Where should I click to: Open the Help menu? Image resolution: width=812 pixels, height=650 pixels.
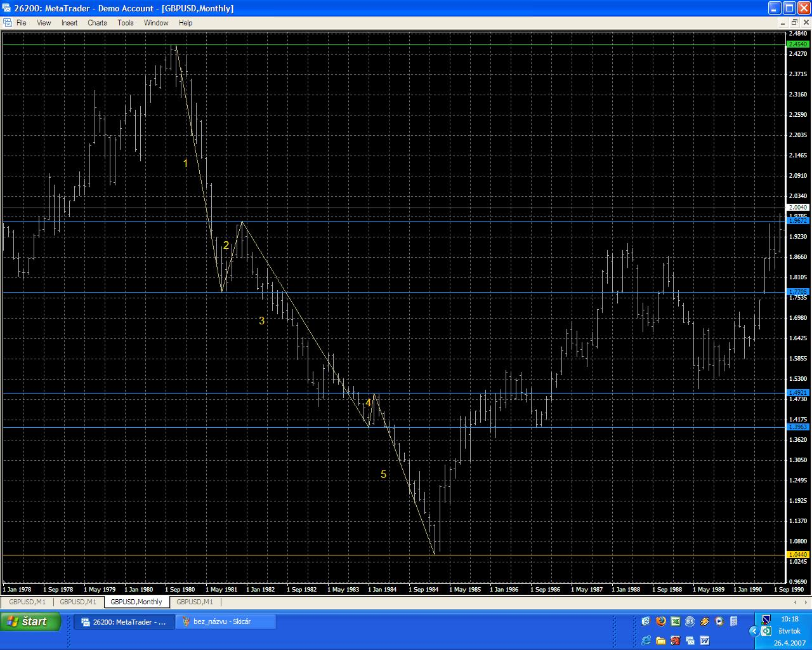pyautogui.click(x=185, y=23)
